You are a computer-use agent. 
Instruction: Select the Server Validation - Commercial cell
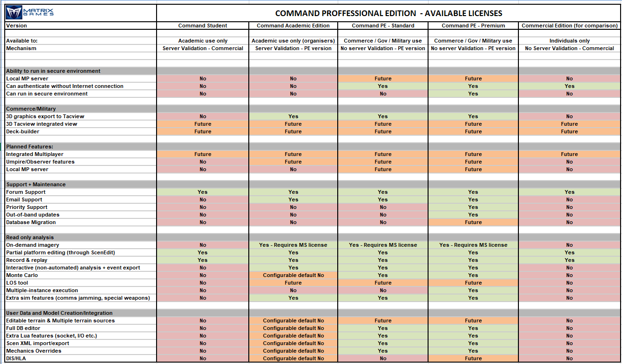(202, 48)
